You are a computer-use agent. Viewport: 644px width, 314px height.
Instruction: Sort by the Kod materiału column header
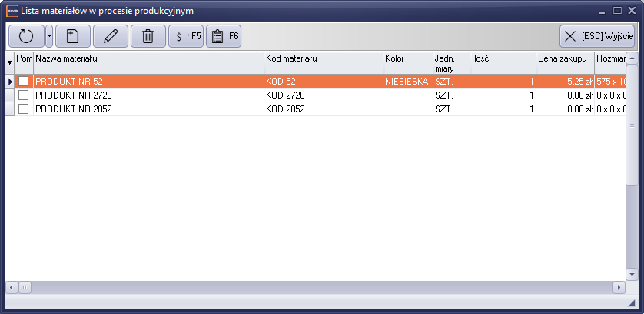(x=321, y=58)
